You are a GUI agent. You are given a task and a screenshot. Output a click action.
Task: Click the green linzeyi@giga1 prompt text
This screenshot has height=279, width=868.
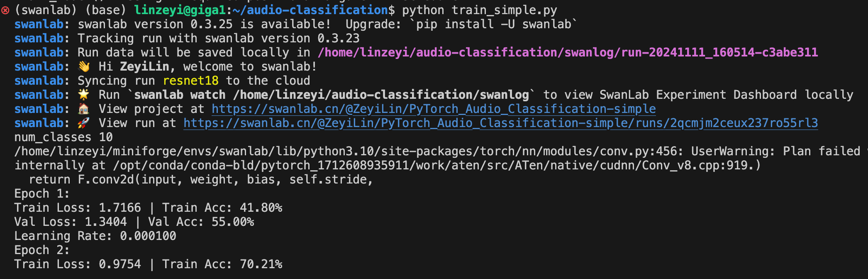(x=180, y=10)
